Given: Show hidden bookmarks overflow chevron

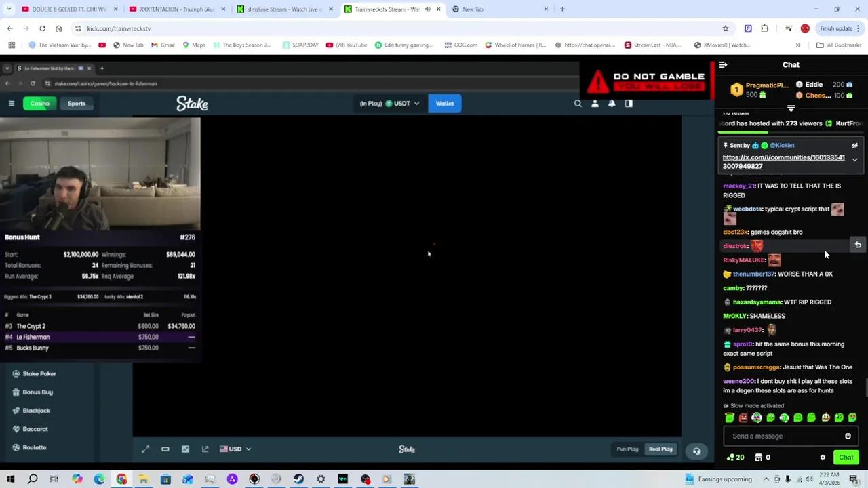Looking at the screenshot, I should (x=798, y=45).
